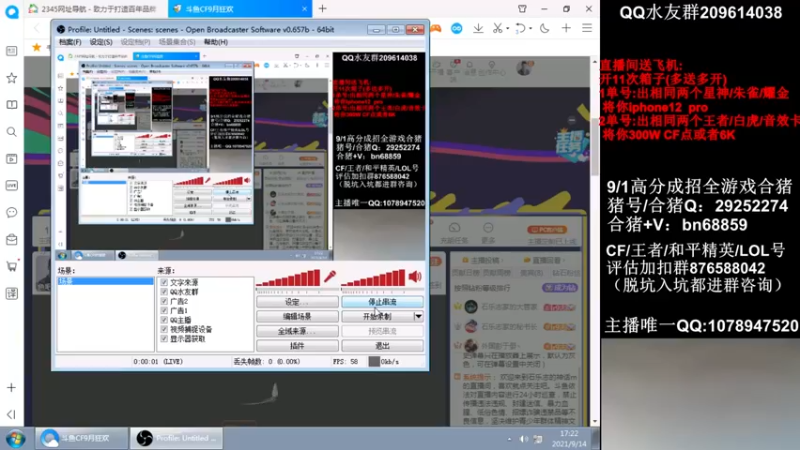Click the FPS: 58 status text
Image resolution: width=800 pixels, height=450 pixels.
tap(345, 361)
